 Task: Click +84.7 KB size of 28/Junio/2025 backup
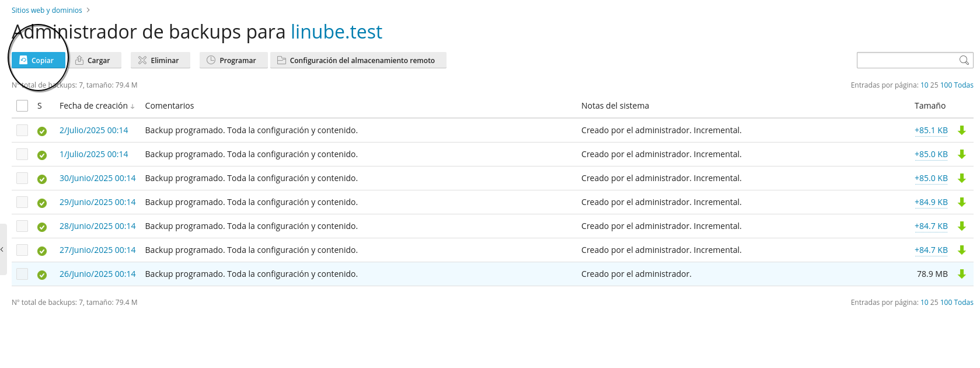(931, 226)
